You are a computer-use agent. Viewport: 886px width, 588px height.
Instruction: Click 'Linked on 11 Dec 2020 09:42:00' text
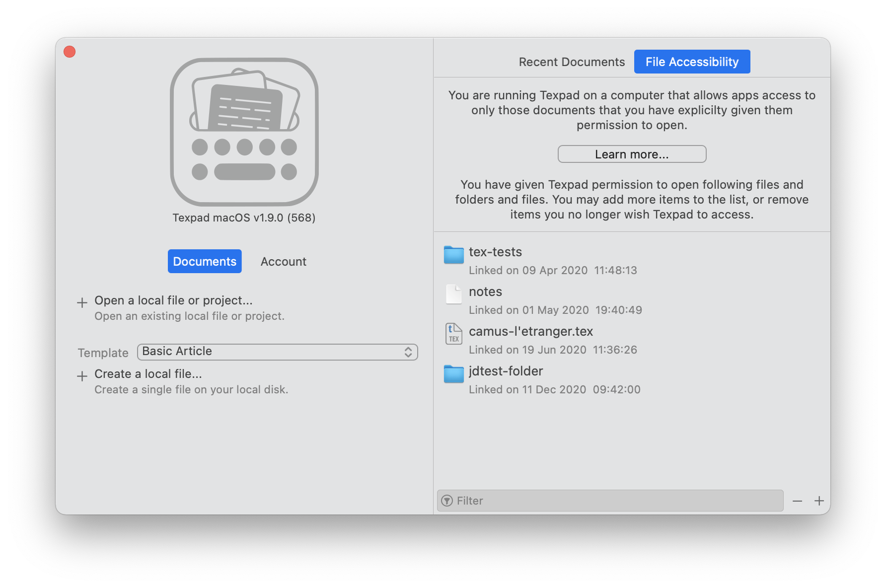click(554, 389)
